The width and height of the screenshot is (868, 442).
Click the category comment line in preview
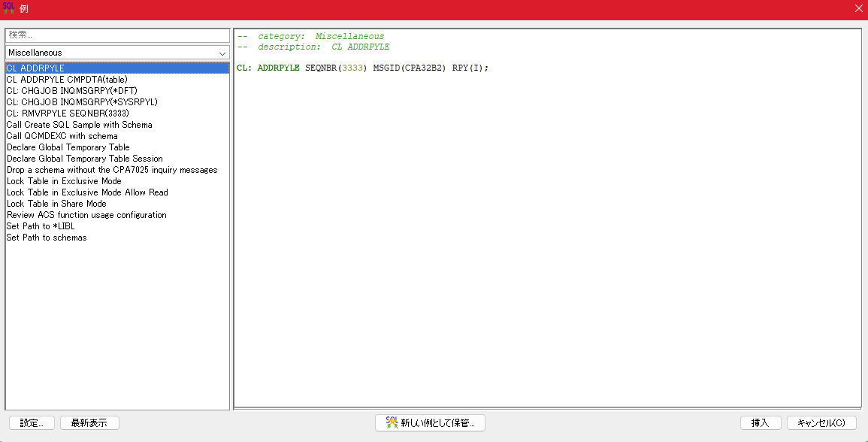(310, 37)
